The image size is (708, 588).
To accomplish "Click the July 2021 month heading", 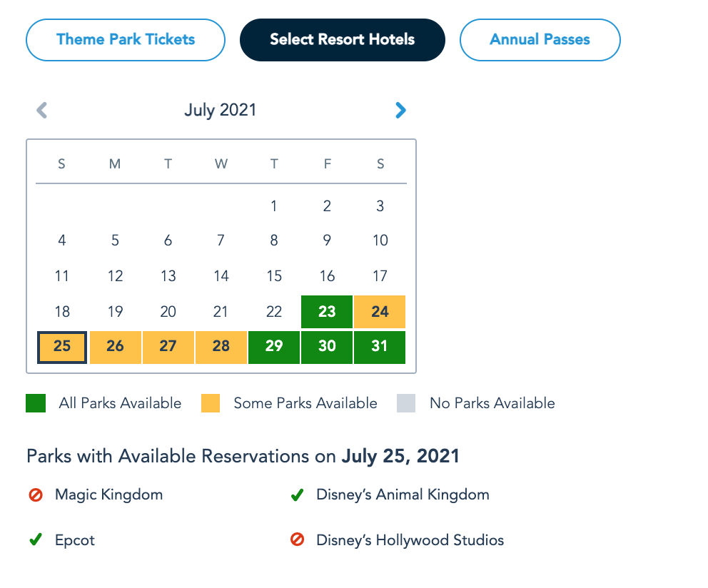I will [220, 110].
